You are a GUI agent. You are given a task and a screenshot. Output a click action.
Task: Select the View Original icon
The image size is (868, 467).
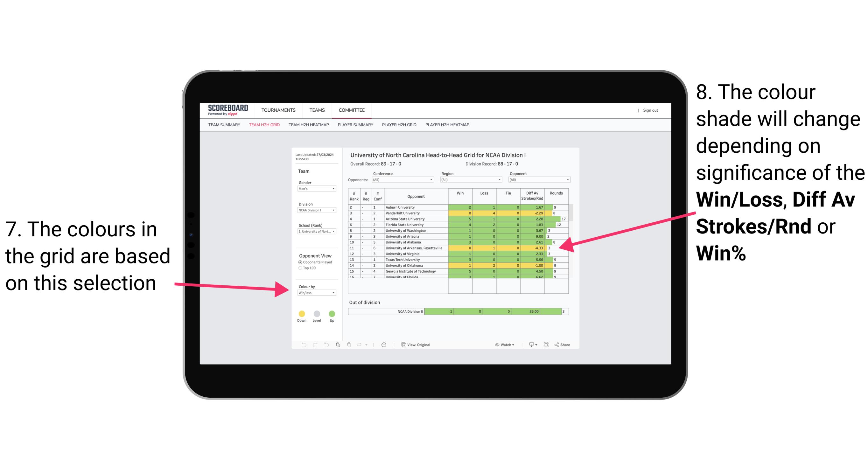pyautogui.click(x=402, y=344)
